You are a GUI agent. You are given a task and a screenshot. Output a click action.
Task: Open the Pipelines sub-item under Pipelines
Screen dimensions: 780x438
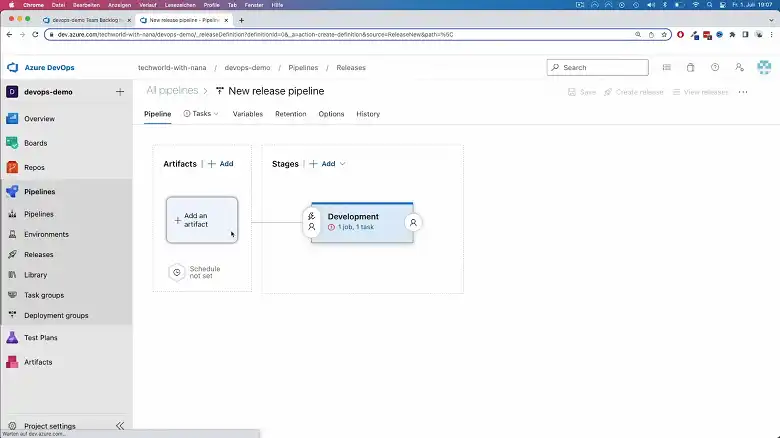[x=39, y=214]
